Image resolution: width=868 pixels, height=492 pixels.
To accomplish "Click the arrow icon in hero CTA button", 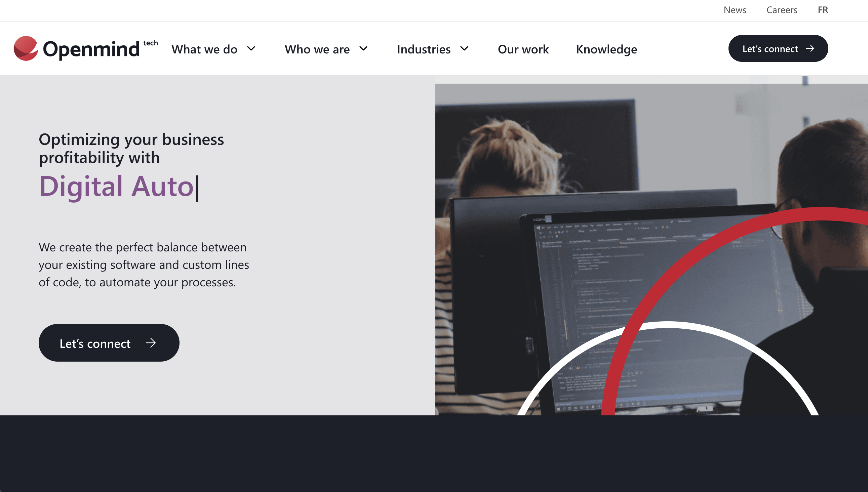I will [150, 342].
